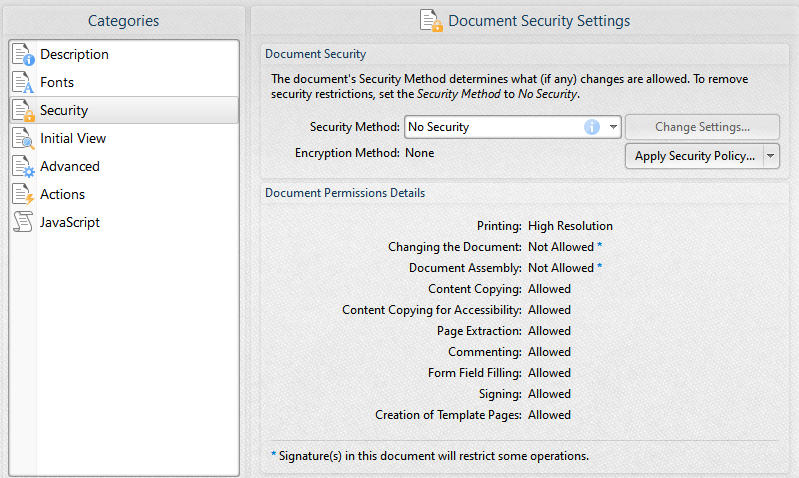799x478 pixels.
Task: Click the Initial View magnifier icon
Action: point(23,138)
